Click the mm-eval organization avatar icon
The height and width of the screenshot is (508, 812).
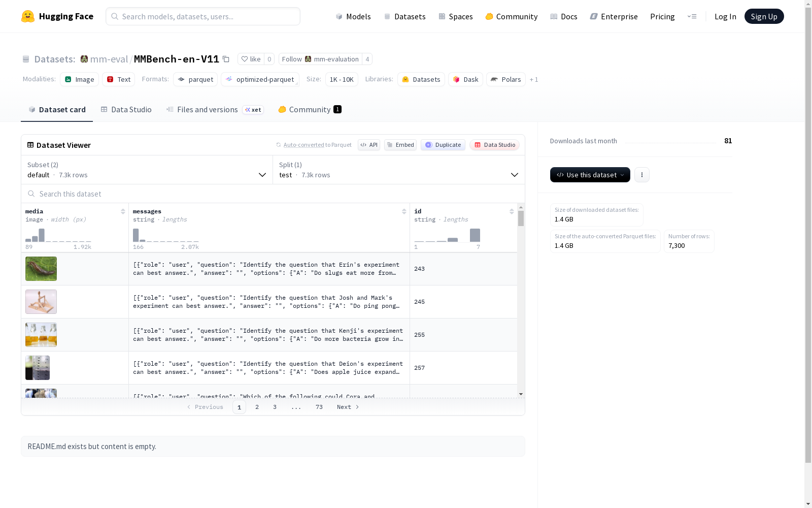click(x=84, y=59)
